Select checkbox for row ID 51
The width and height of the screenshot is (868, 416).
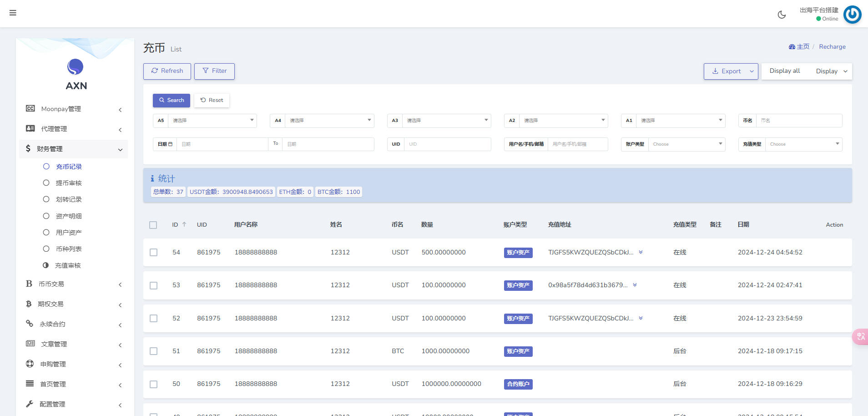click(154, 351)
